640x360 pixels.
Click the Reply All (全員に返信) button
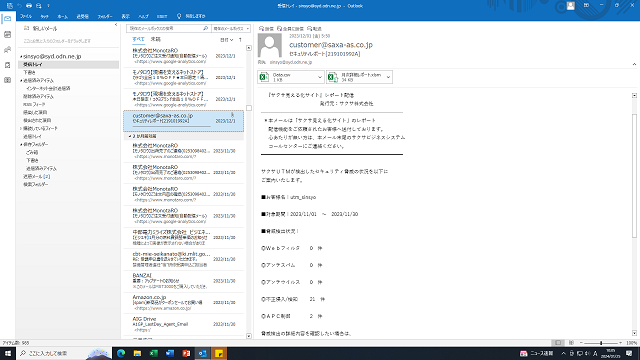tap(290, 29)
